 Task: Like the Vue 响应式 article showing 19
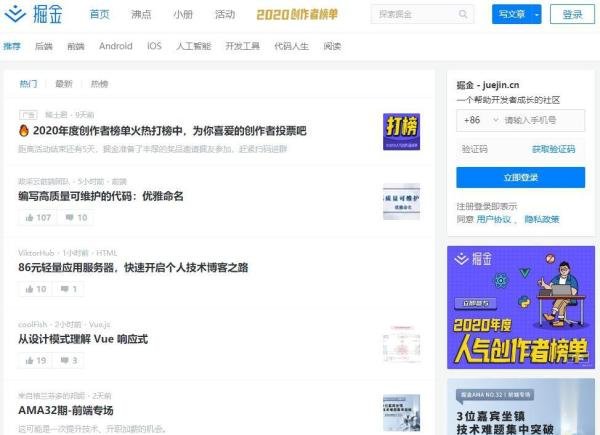click(36, 360)
